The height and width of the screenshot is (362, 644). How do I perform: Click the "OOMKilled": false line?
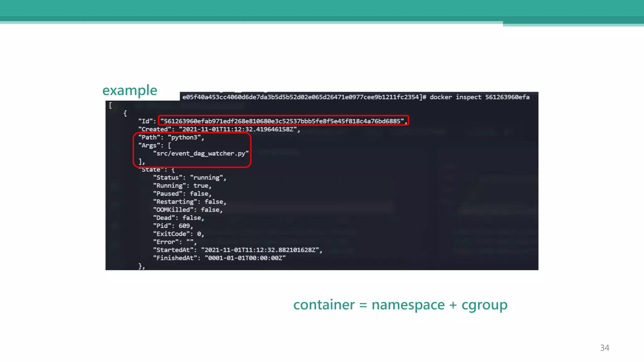coord(188,210)
